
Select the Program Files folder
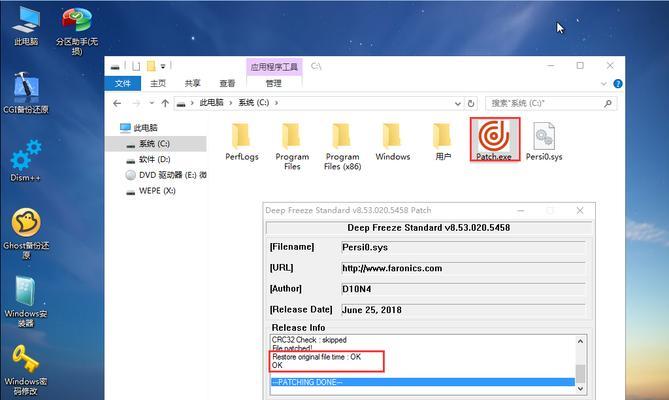(x=292, y=147)
